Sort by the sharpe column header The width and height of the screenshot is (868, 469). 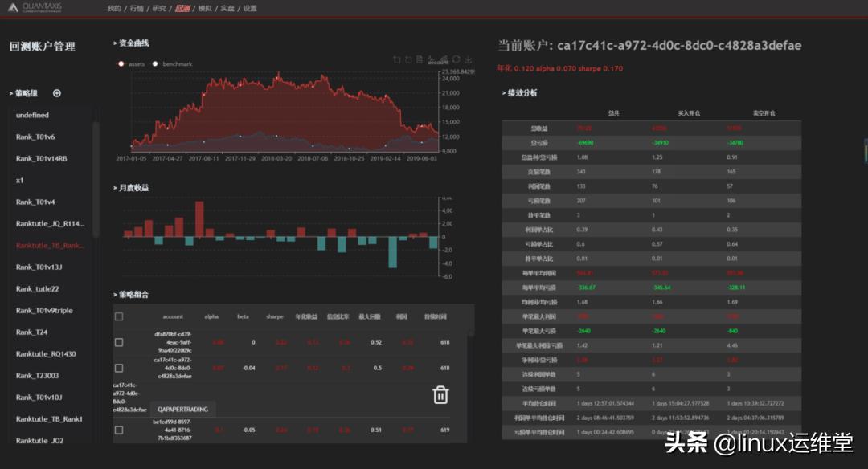[275, 317]
